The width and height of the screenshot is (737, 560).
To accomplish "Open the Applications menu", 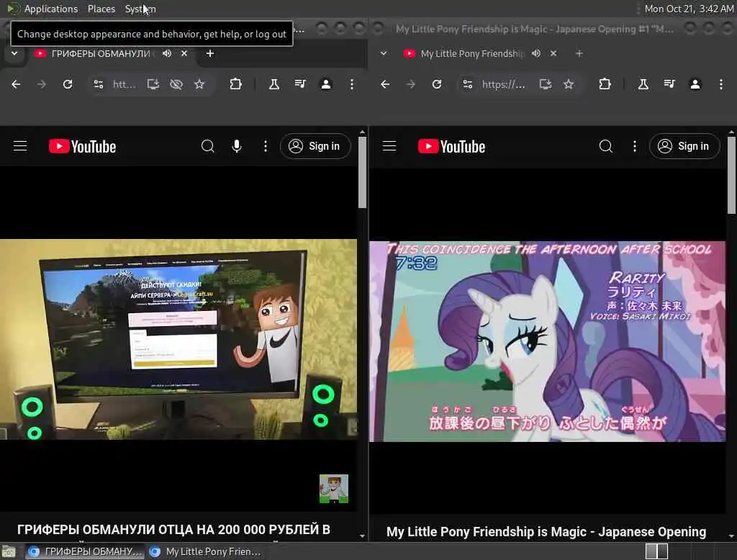I will coord(51,9).
